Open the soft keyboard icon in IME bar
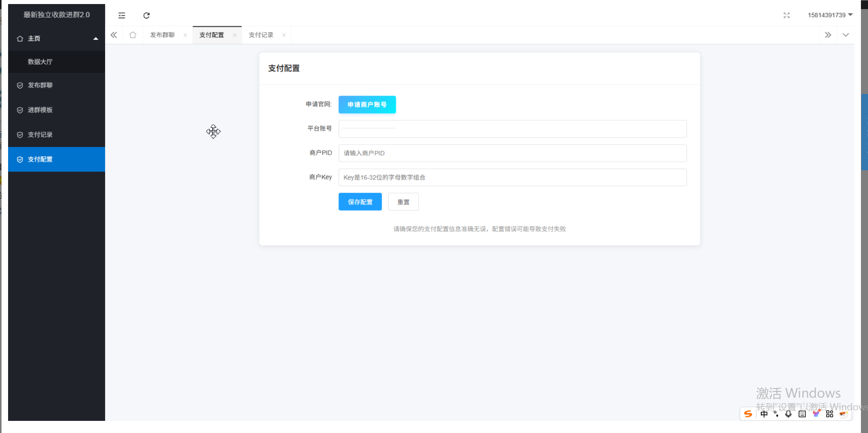This screenshot has height=433, width=868. (x=802, y=414)
